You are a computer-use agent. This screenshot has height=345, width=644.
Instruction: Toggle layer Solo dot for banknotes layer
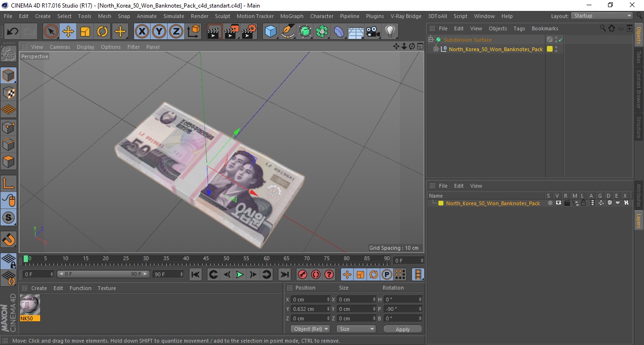coord(550,203)
